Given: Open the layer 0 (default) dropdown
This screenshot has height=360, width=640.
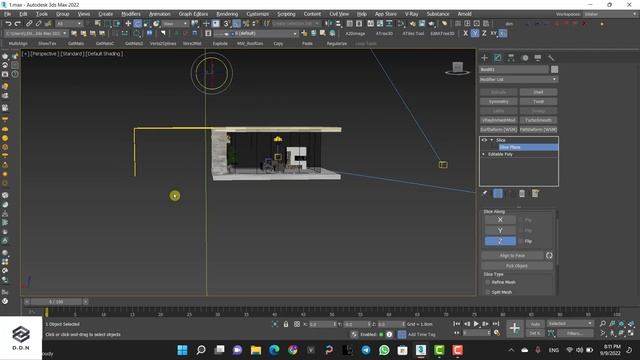Looking at the screenshot, I should (256, 33).
